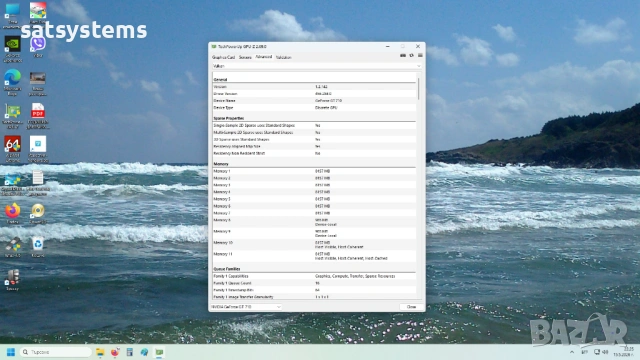Open the Viber desktop shortcut
Image resolution: width=640 pixels, height=360 pixels.
click(x=38, y=47)
